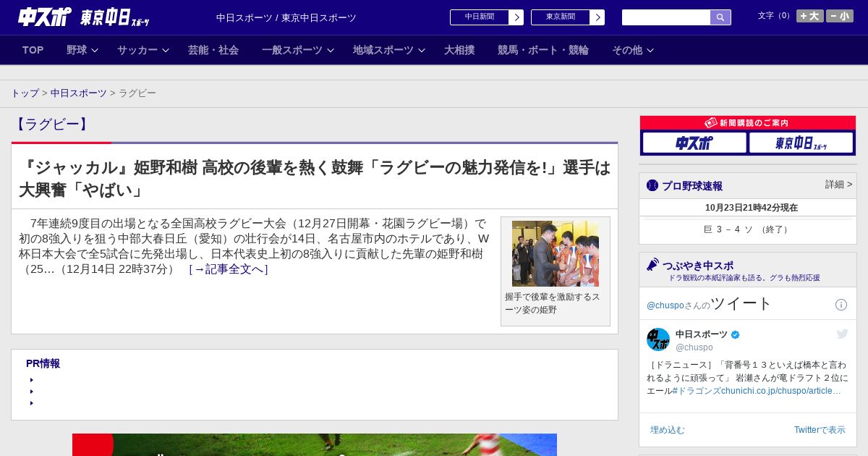This screenshot has width=868, height=456.
Task: Click the Twitter bird icon
Action: point(842,334)
